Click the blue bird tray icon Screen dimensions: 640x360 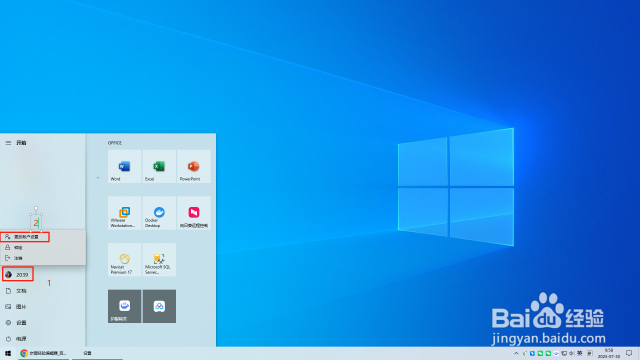click(532, 353)
